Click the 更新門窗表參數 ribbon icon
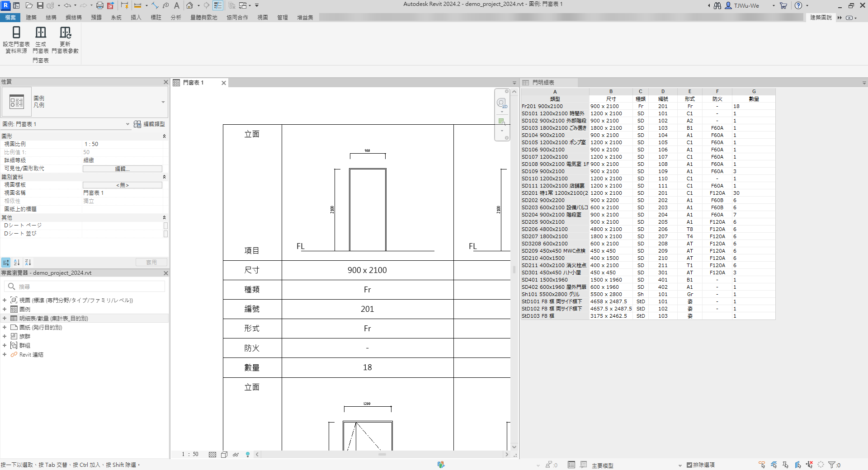 [x=65, y=33]
